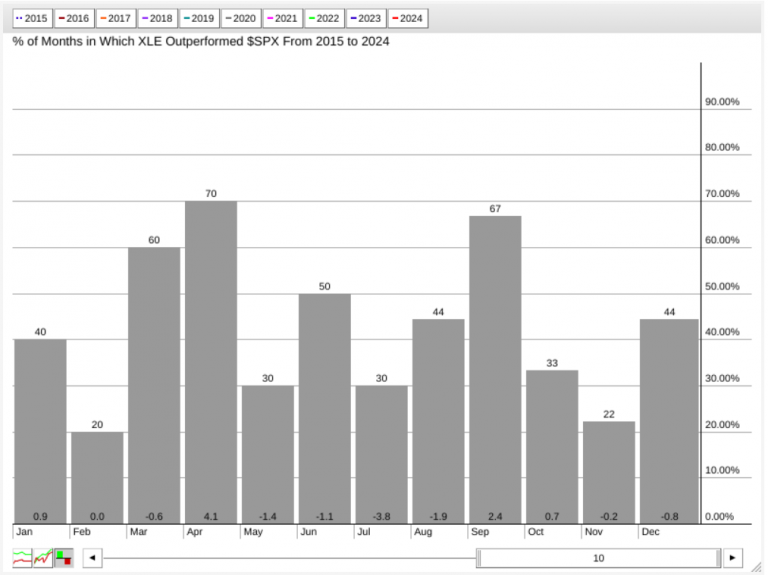Click the 50.00% y-axis label
The image size is (768, 575).
point(722,287)
